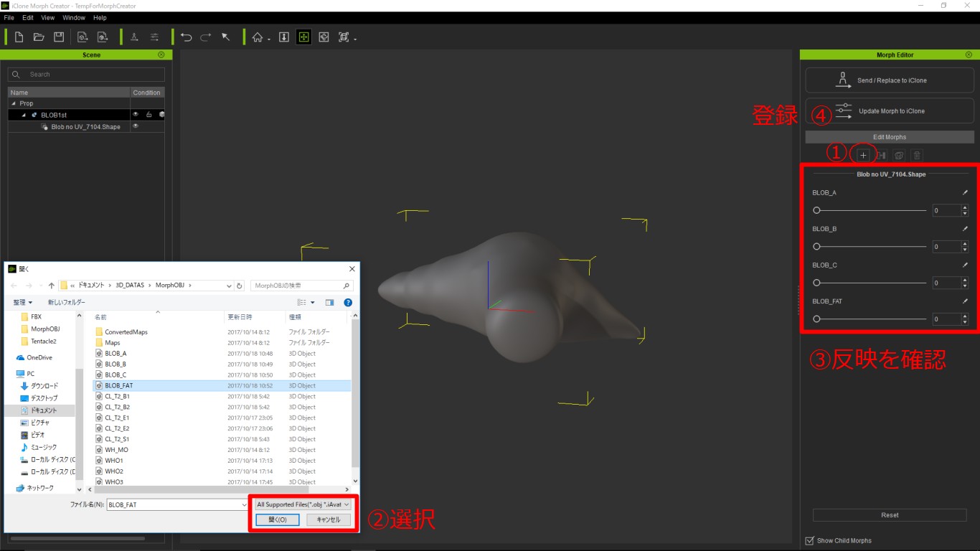980x551 pixels.
Task: Activate the four-arrow move tool in toolbar
Action: coord(304,37)
